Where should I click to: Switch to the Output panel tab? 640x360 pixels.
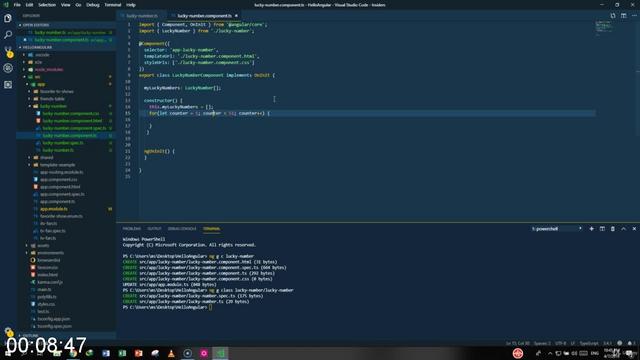(x=154, y=229)
